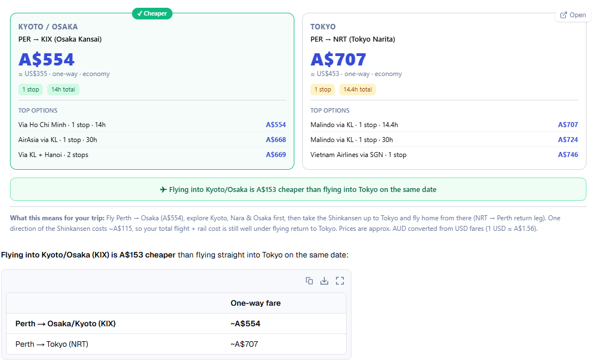The image size is (597, 364).
Task: Select the Via Ho Chi Minh option row
Action: (x=152, y=125)
